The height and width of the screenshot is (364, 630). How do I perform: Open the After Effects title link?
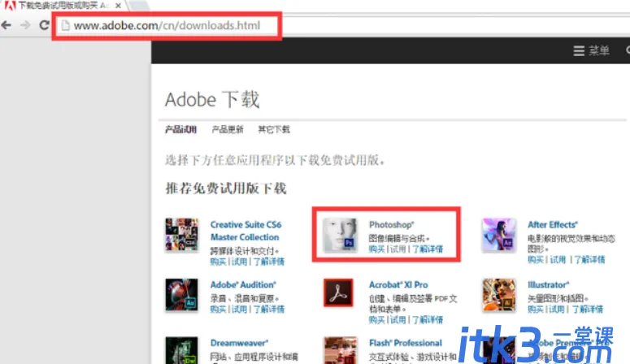tap(553, 224)
